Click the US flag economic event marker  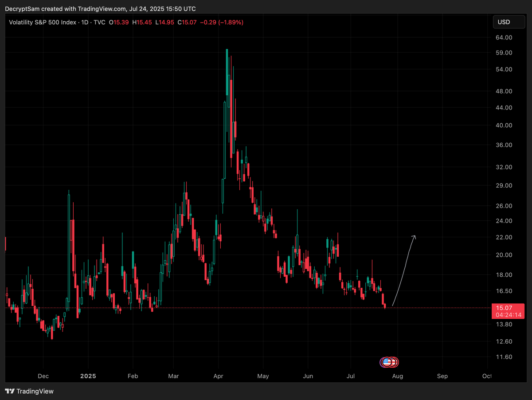(x=387, y=362)
